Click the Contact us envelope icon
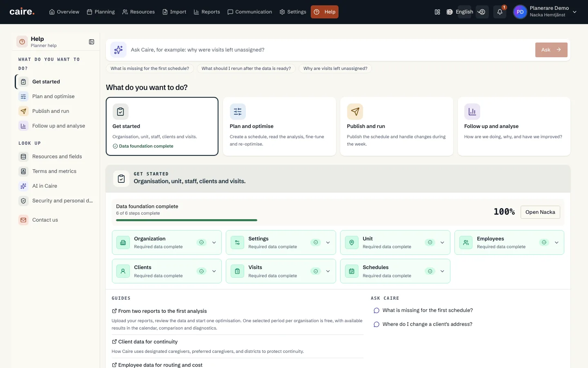 click(x=24, y=220)
